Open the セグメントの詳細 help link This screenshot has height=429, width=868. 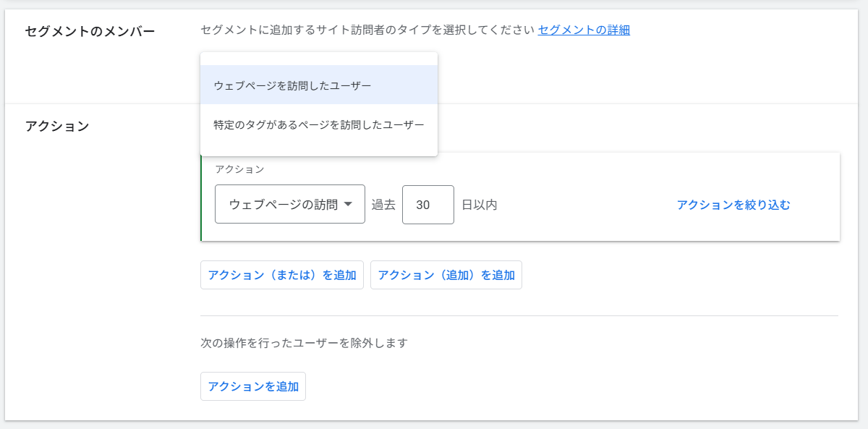pos(583,30)
